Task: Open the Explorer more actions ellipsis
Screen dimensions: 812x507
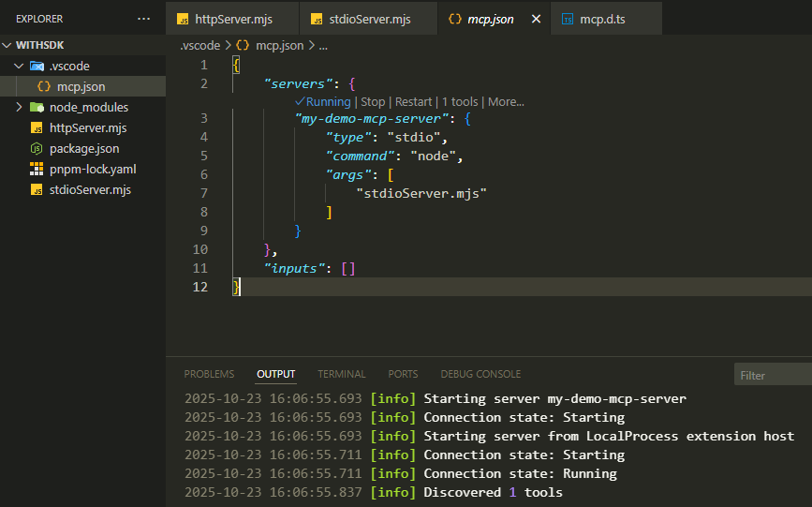Action: click(143, 19)
